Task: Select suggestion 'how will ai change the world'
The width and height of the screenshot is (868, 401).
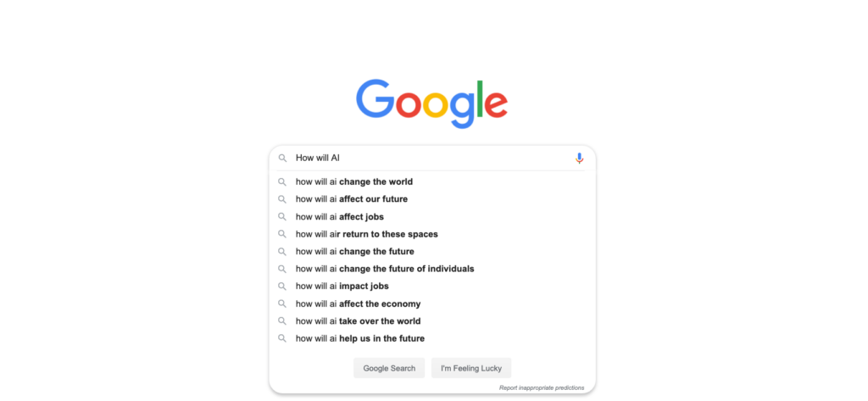Action: pyautogui.click(x=432, y=181)
